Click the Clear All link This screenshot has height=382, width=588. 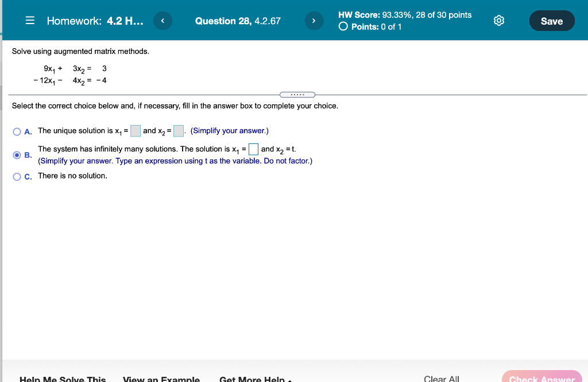[x=441, y=378]
